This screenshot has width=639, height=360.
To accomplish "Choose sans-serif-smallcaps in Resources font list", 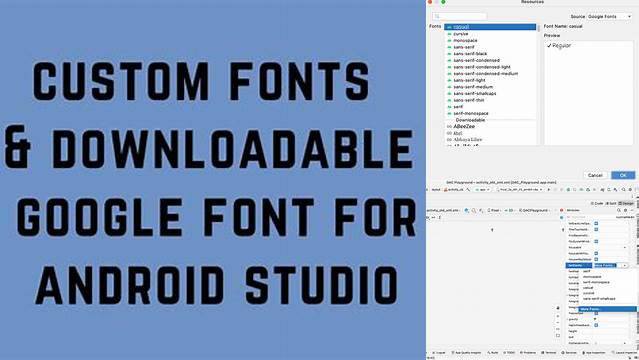I will tap(490, 93).
